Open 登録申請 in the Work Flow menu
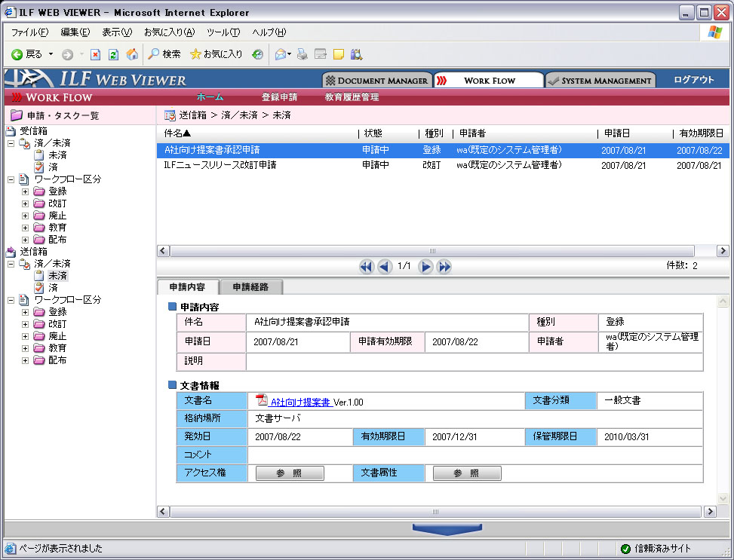The height and width of the screenshot is (560, 734). point(279,97)
